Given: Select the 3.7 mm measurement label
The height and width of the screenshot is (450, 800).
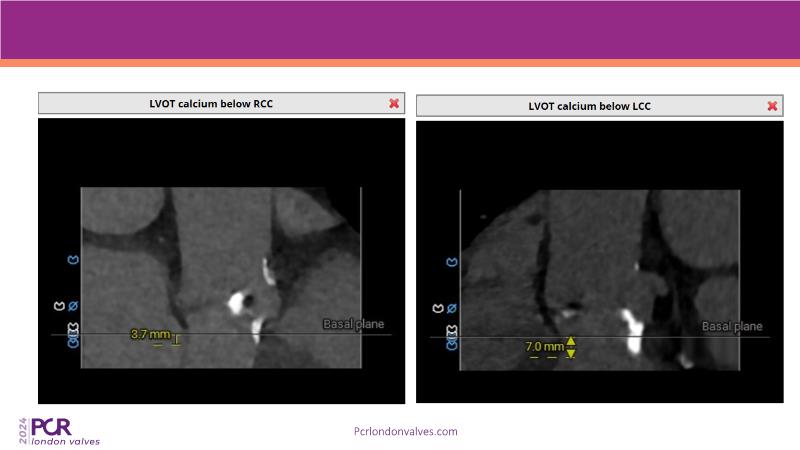Looking at the screenshot, I should (150, 334).
